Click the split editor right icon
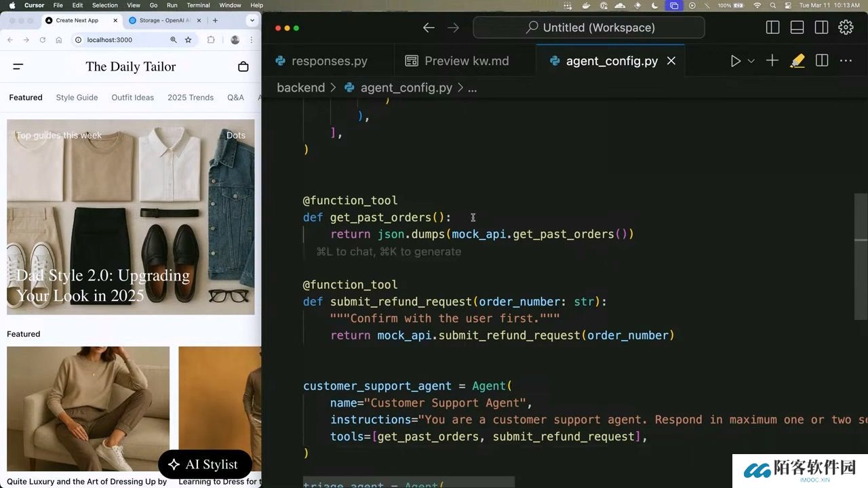This screenshot has width=868, height=488. 822,61
